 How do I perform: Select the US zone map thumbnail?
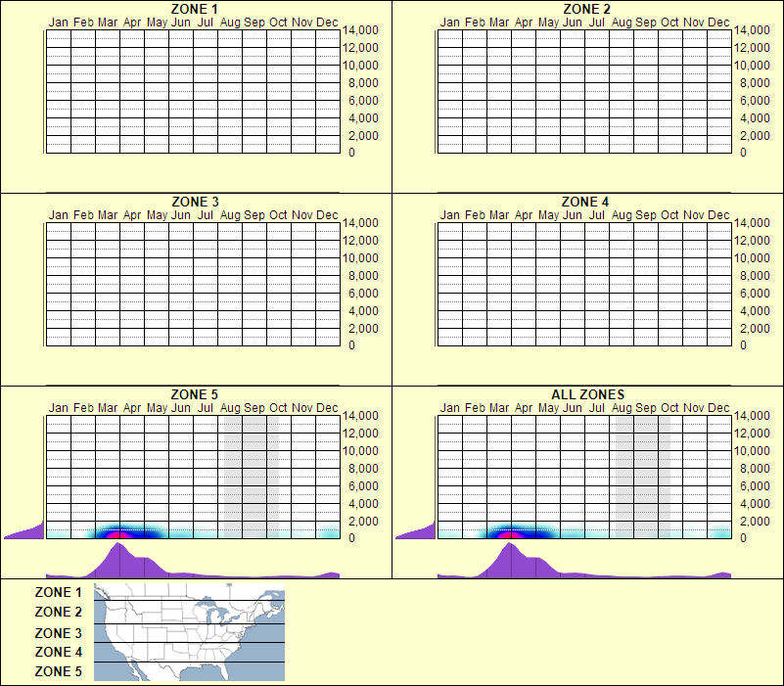(188, 631)
